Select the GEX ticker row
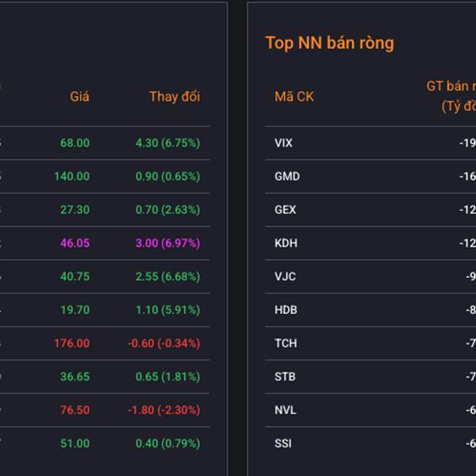The width and height of the screenshot is (476, 476). coord(285,209)
